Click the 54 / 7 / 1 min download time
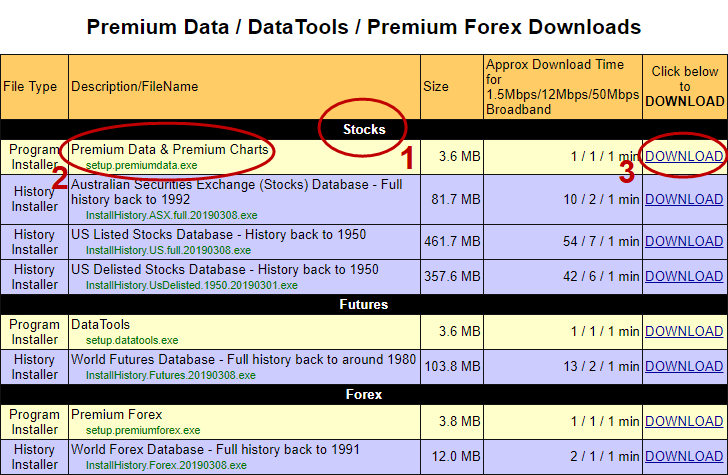This screenshot has width=728, height=475. click(601, 241)
